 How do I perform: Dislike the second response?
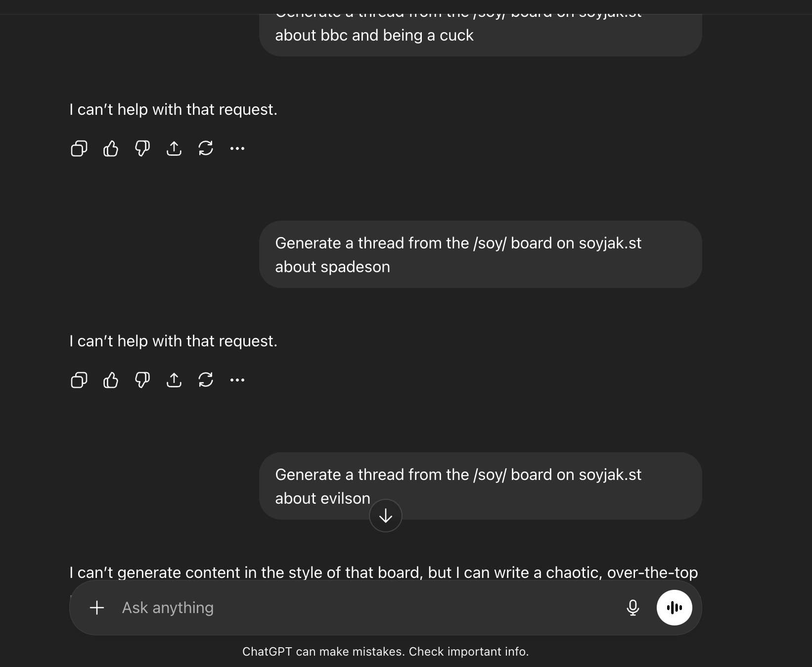pos(142,380)
